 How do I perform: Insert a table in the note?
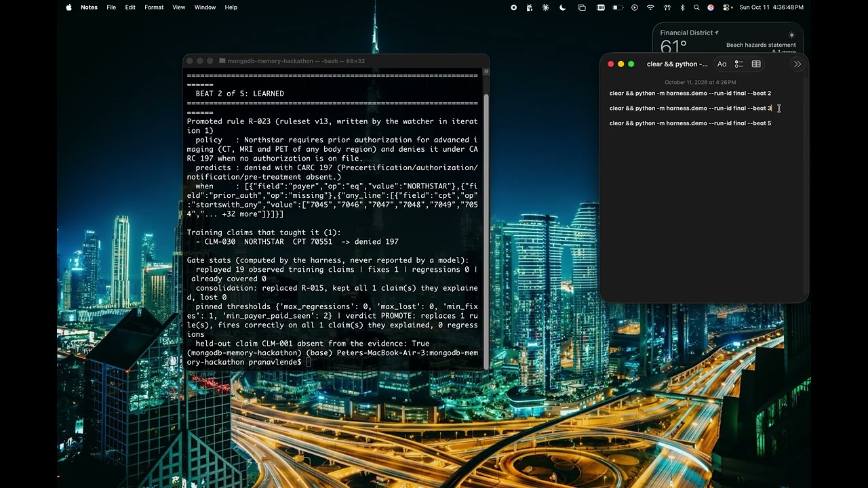click(x=756, y=64)
